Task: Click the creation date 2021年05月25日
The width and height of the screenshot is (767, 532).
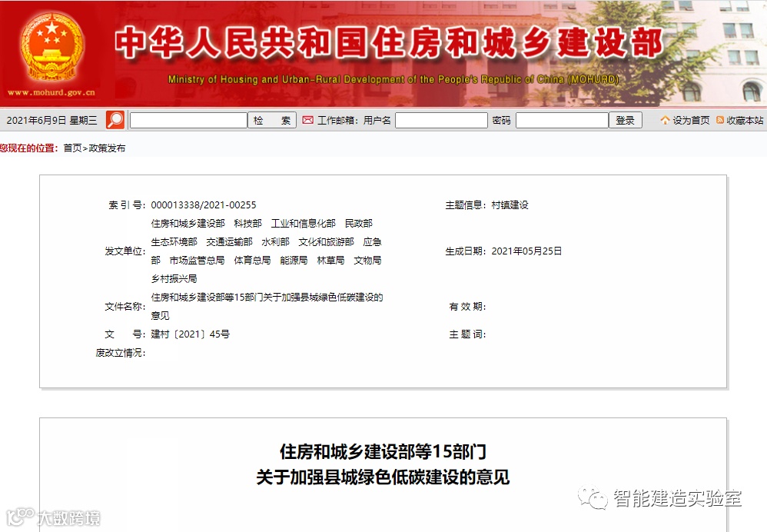Action: (x=526, y=251)
